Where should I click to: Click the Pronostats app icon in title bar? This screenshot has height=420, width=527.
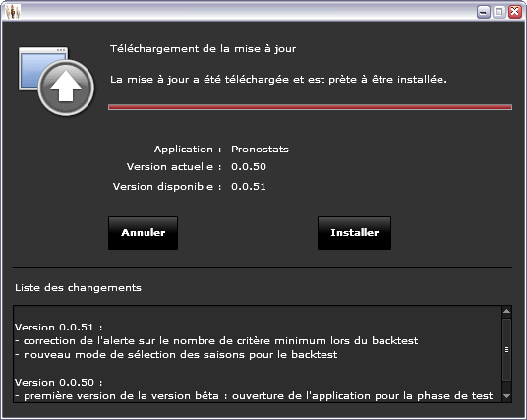tap(13, 12)
